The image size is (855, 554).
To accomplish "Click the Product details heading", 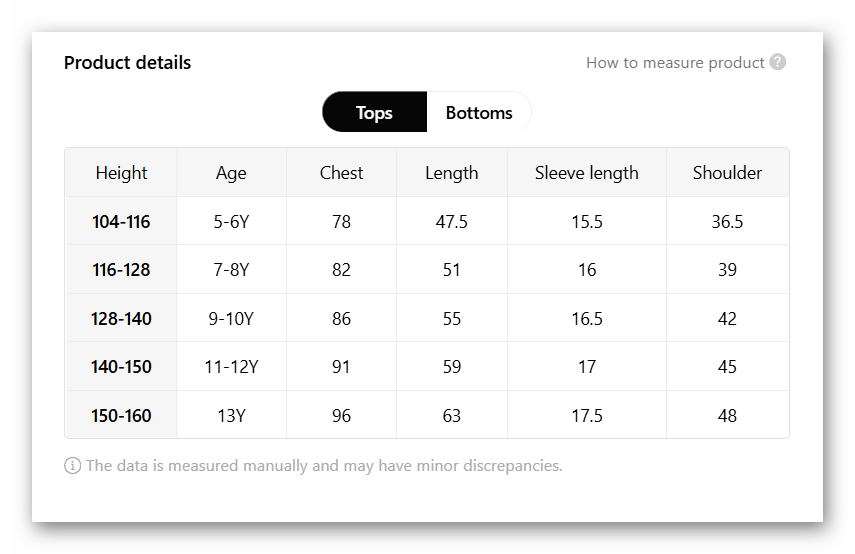I will (127, 63).
